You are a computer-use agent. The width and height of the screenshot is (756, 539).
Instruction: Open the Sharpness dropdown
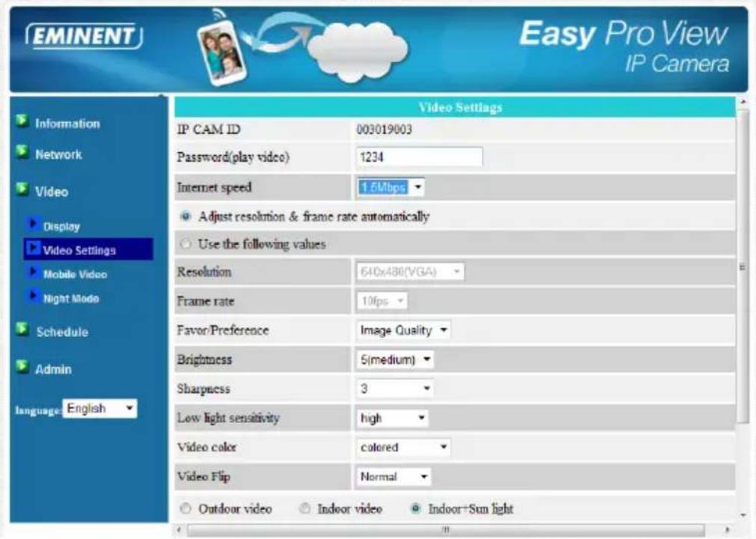395,389
